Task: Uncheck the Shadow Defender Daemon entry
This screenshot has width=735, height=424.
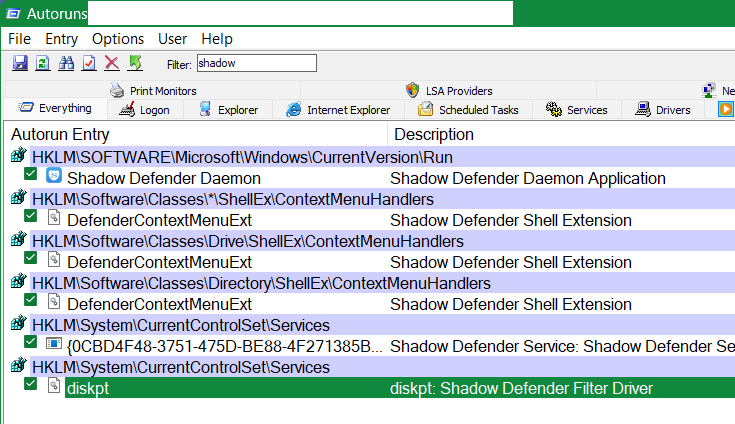Action: [30, 174]
